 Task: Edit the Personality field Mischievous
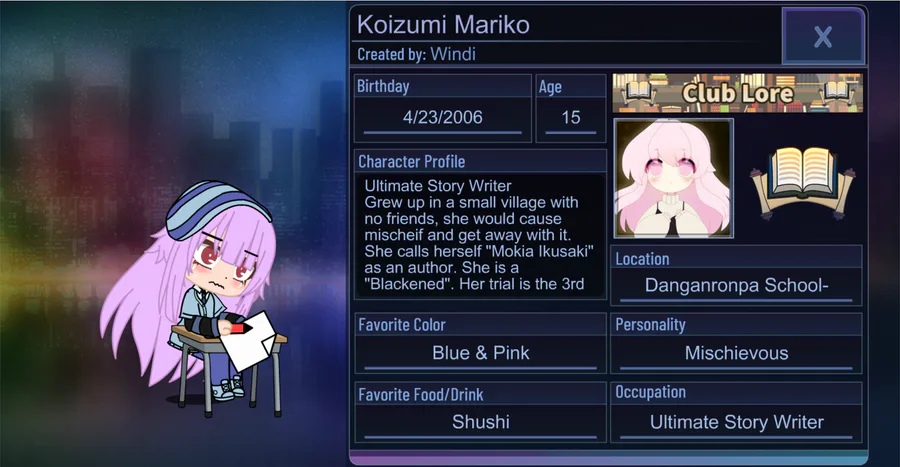736,353
